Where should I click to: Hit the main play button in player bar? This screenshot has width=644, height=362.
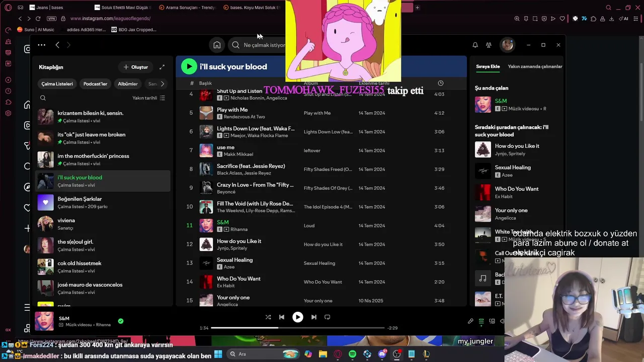tap(298, 317)
